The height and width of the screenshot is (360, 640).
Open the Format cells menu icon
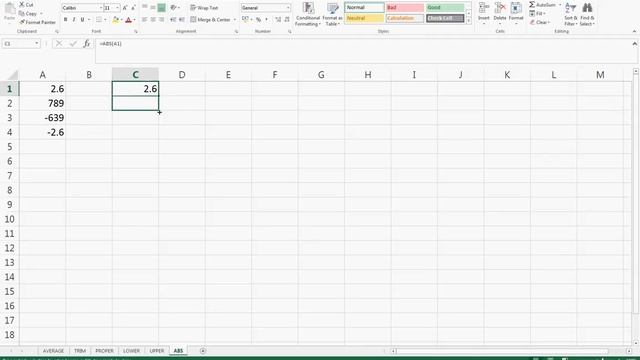tap(516, 9)
